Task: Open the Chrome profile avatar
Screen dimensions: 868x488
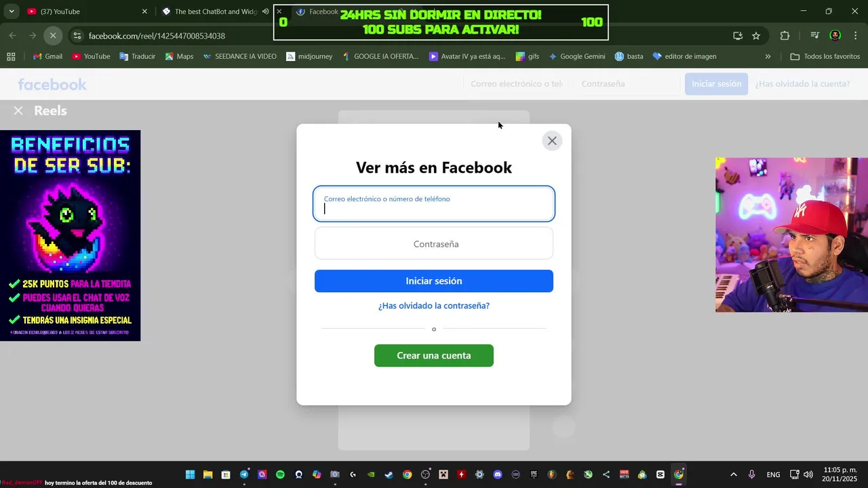Action: [x=835, y=35]
